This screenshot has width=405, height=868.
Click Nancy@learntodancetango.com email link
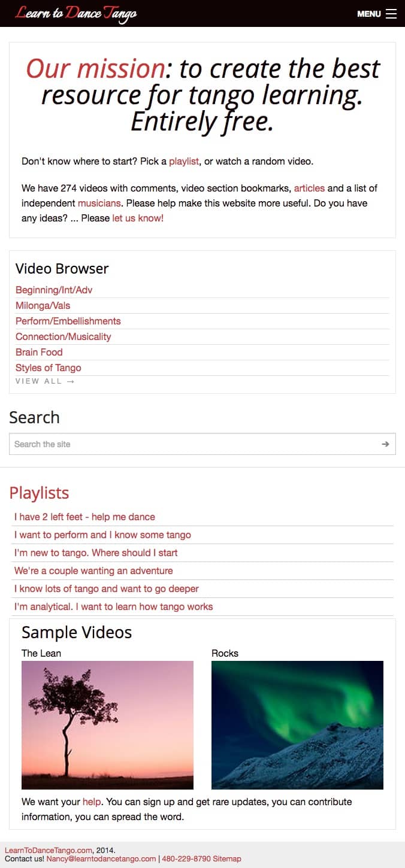click(101, 858)
